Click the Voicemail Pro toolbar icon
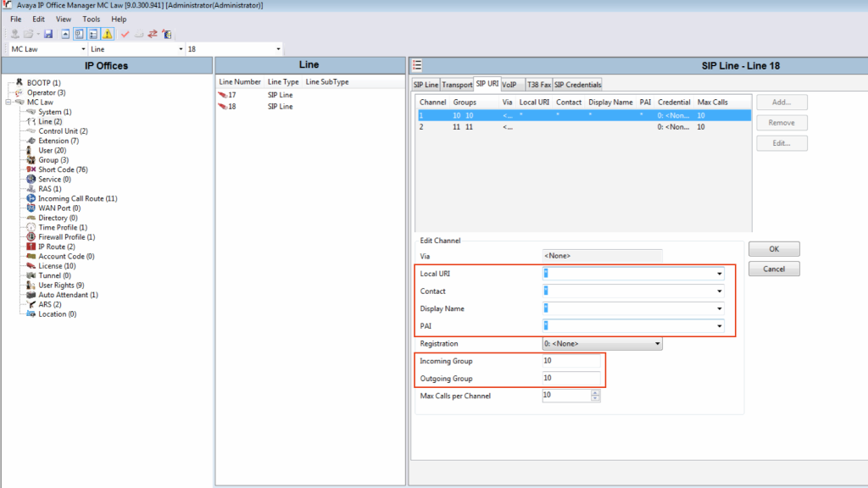 coord(167,34)
